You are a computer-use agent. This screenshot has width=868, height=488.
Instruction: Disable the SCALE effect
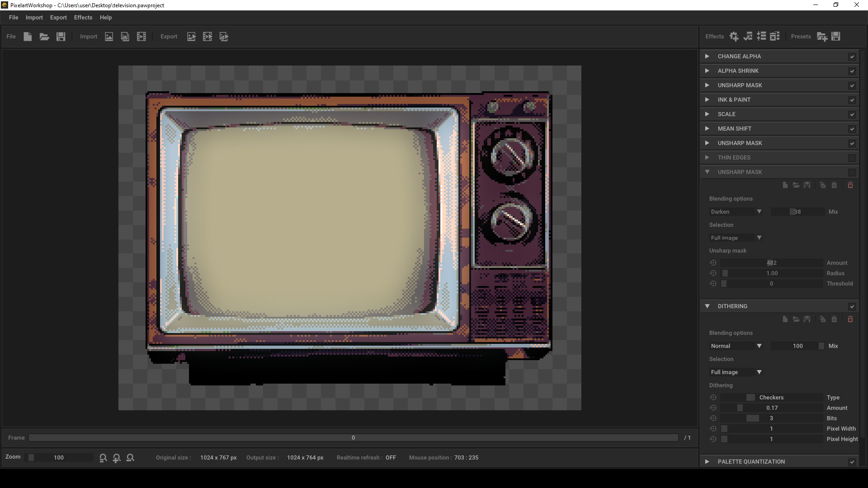click(x=852, y=114)
